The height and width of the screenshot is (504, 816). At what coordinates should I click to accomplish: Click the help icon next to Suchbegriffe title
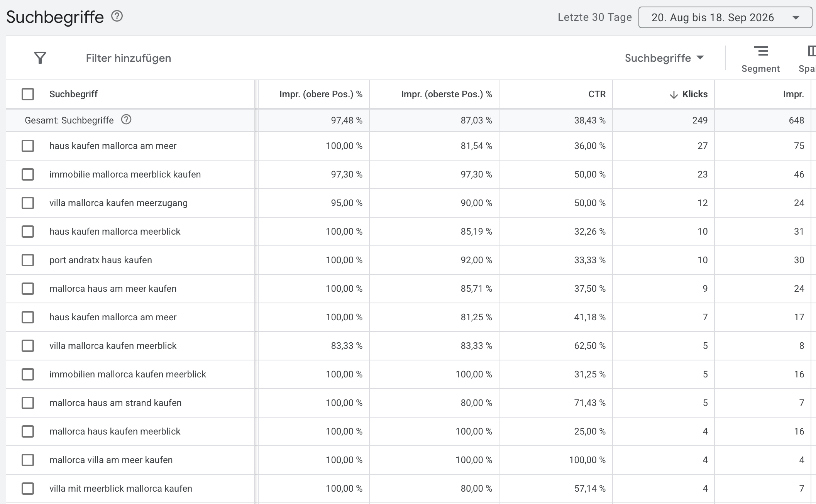[117, 16]
